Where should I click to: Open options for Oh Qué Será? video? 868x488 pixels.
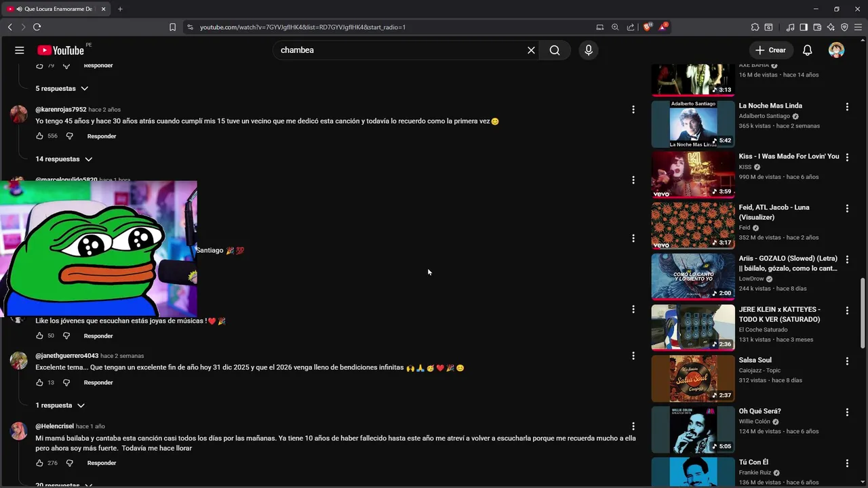[847, 412]
